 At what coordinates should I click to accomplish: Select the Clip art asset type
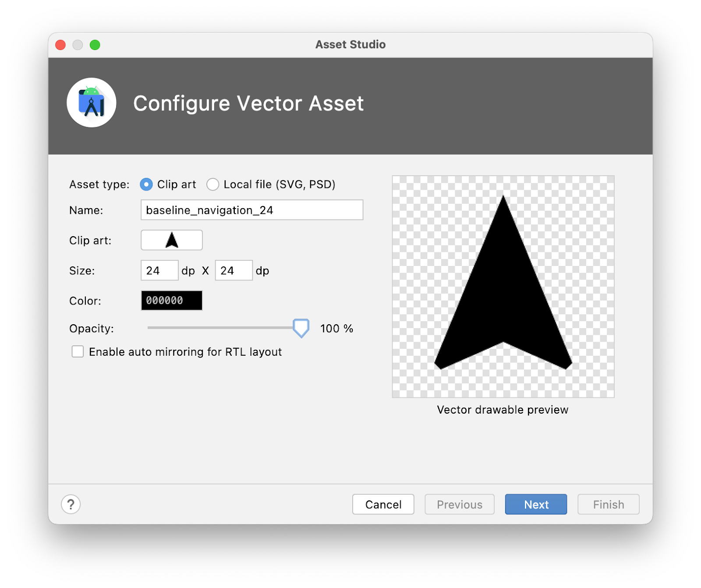[x=146, y=184]
